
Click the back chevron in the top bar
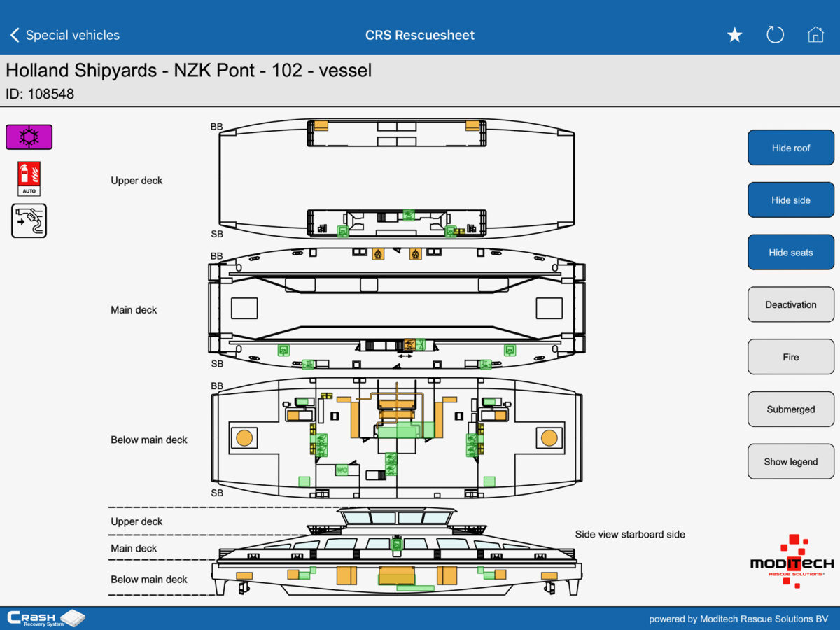(14, 34)
